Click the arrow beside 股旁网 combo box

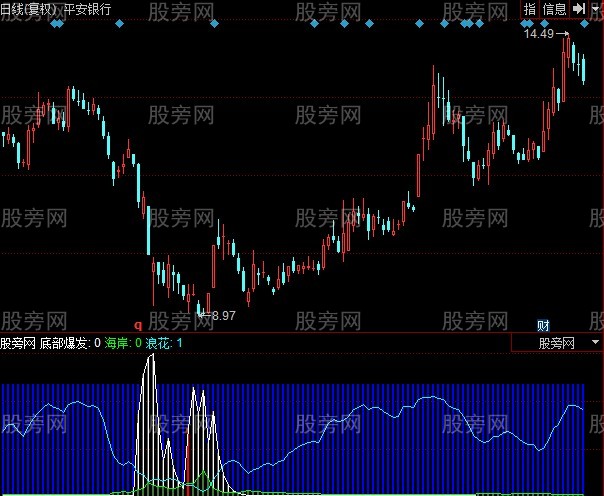(x=596, y=342)
